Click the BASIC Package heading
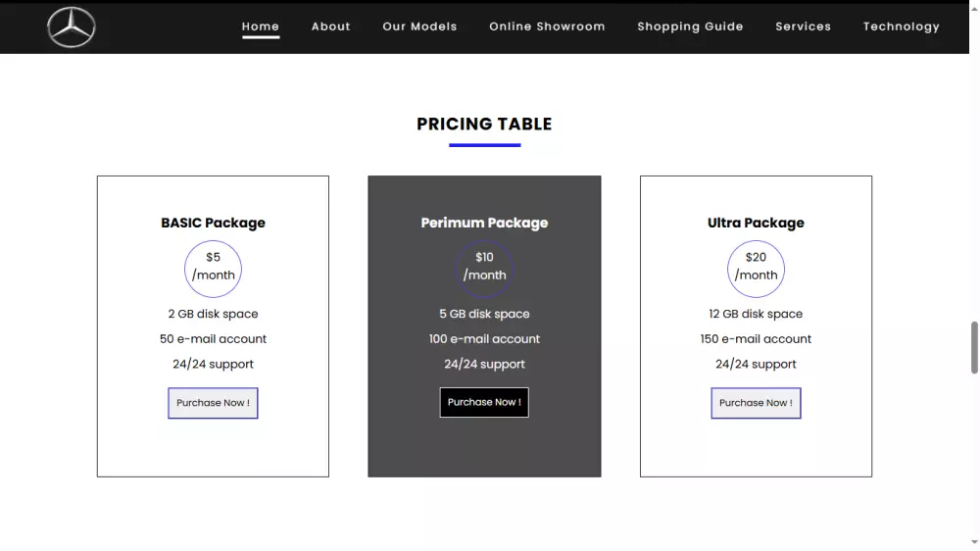 pyautogui.click(x=213, y=223)
